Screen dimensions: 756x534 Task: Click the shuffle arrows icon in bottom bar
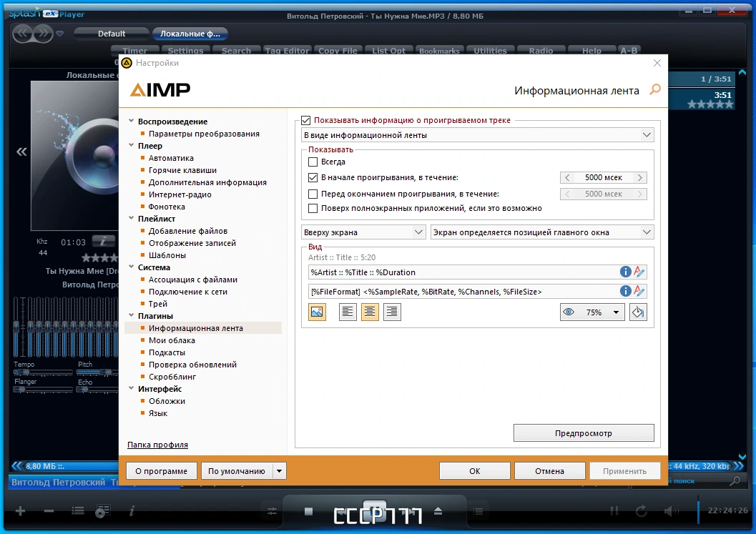click(x=614, y=511)
